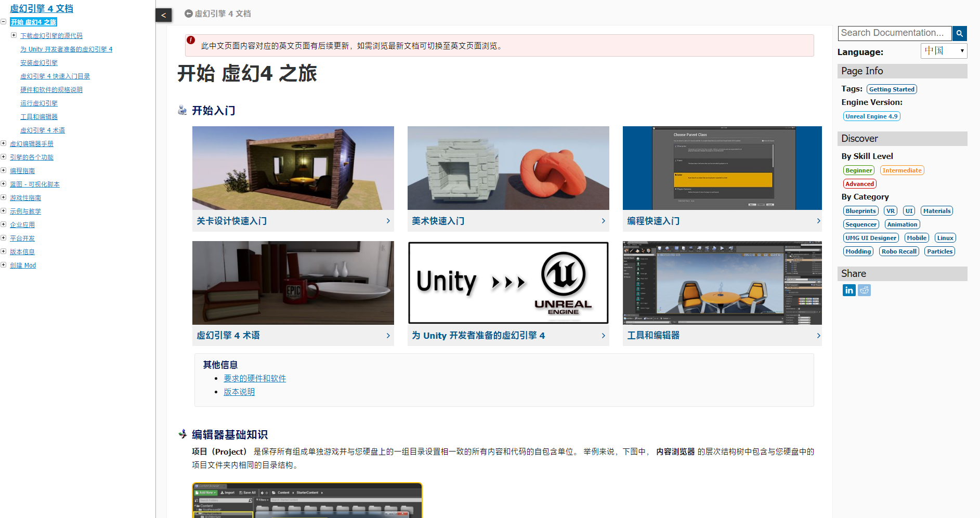
Task: Expand the 创建 Mod tree node
Action: [4, 265]
